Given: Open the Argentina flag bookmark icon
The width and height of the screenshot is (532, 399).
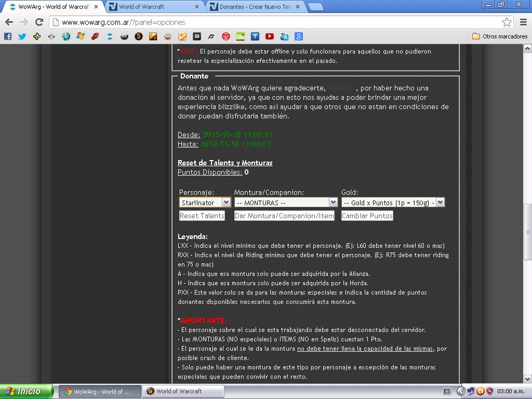Looking at the screenshot, I should [x=110, y=36].
